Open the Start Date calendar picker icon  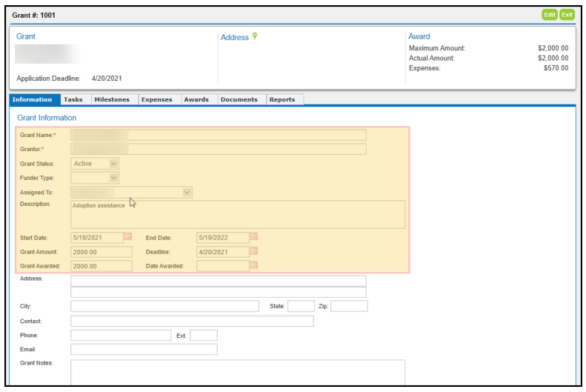coord(128,236)
